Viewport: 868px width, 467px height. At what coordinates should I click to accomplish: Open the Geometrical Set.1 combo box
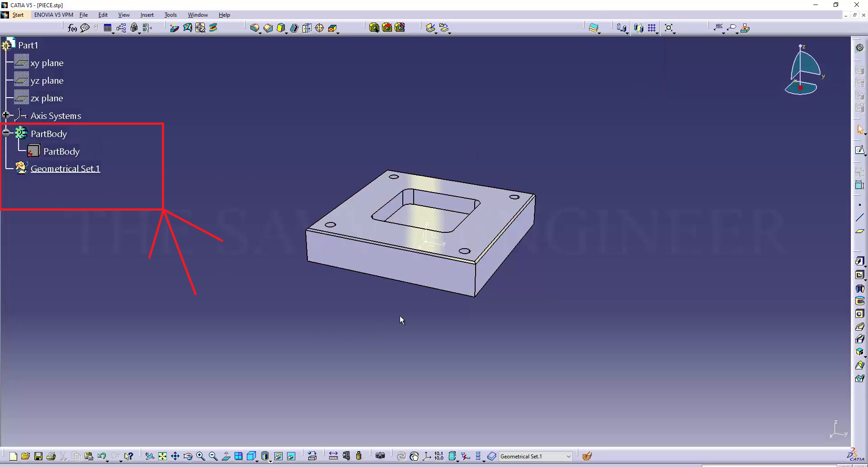568,457
